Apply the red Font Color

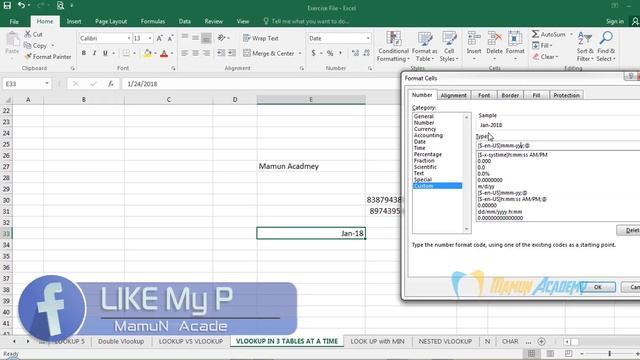click(164, 53)
